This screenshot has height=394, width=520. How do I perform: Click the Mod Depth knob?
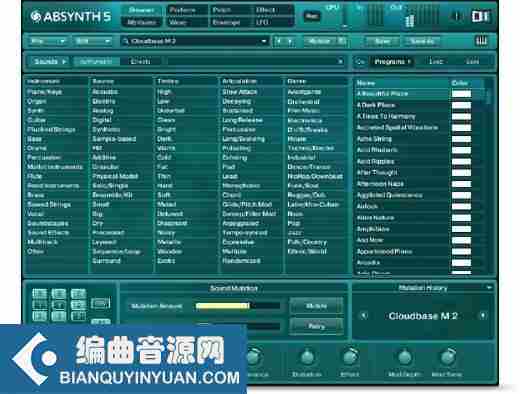(404, 357)
